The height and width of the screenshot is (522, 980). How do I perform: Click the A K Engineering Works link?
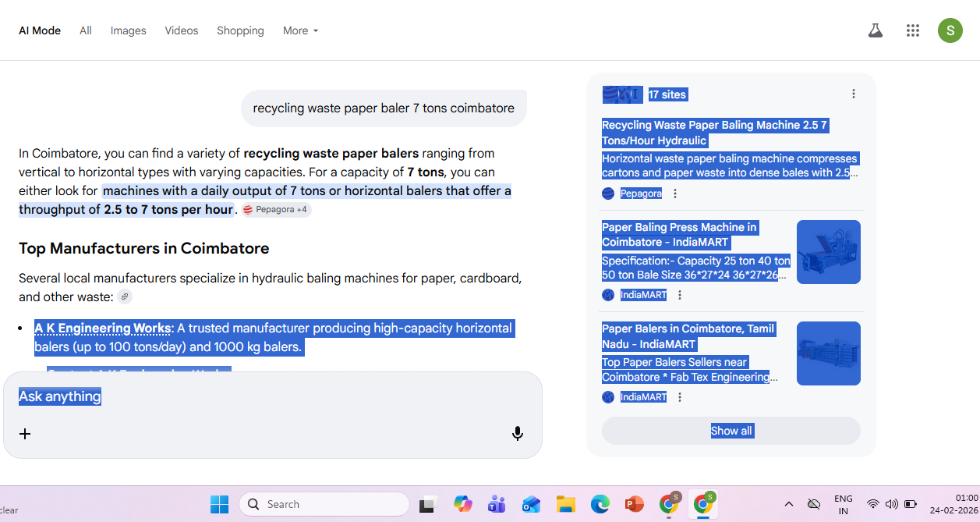[x=103, y=328]
